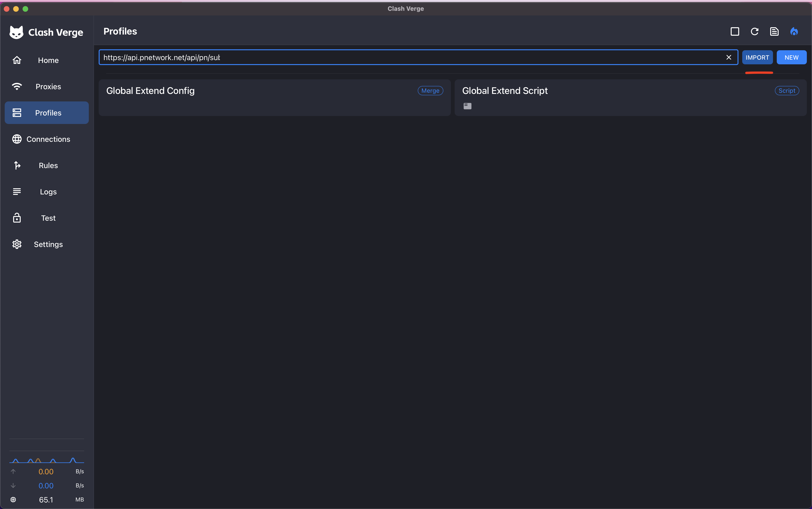
Task: Refresh all profiles with circular arrow
Action: tap(755, 32)
